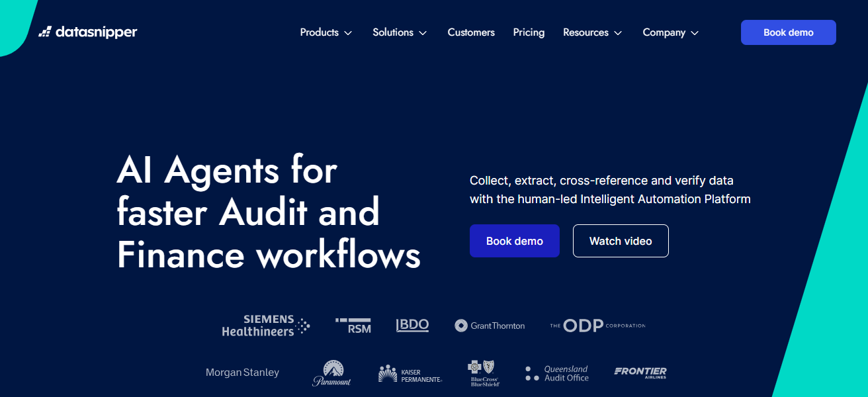The image size is (868, 397).
Task: Open the Pricing page
Action: pyautogui.click(x=529, y=32)
